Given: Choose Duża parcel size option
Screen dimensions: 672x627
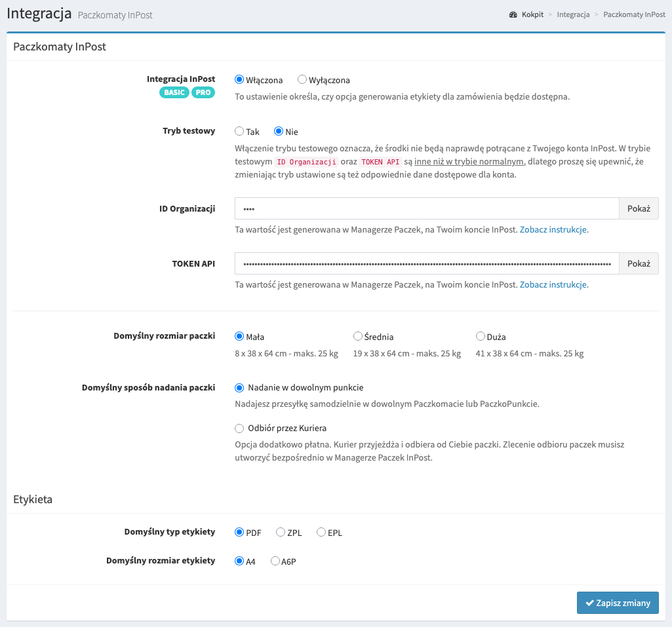Looking at the screenshot, I should point(481,337).
